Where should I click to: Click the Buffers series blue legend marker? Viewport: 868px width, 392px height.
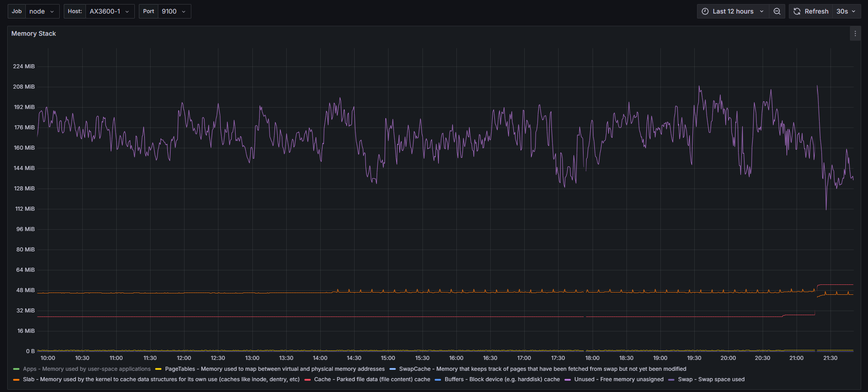pyautogui.click(x=438, y=380)
